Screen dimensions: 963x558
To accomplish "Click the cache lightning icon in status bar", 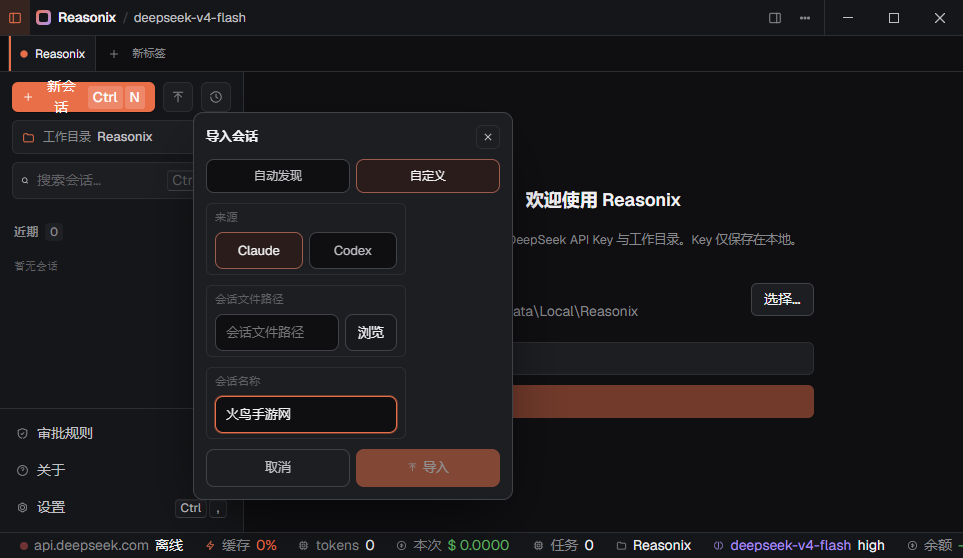I will [210, 545].
